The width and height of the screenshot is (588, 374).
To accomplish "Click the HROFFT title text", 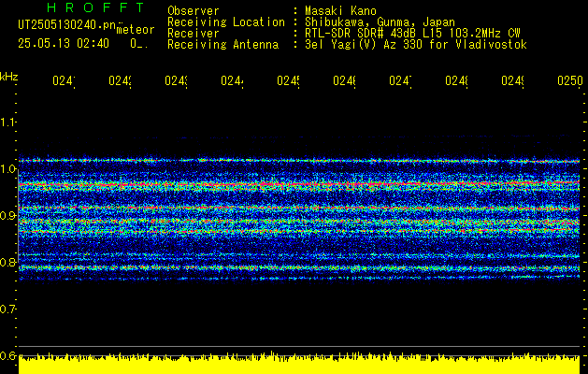I will 96,7.
